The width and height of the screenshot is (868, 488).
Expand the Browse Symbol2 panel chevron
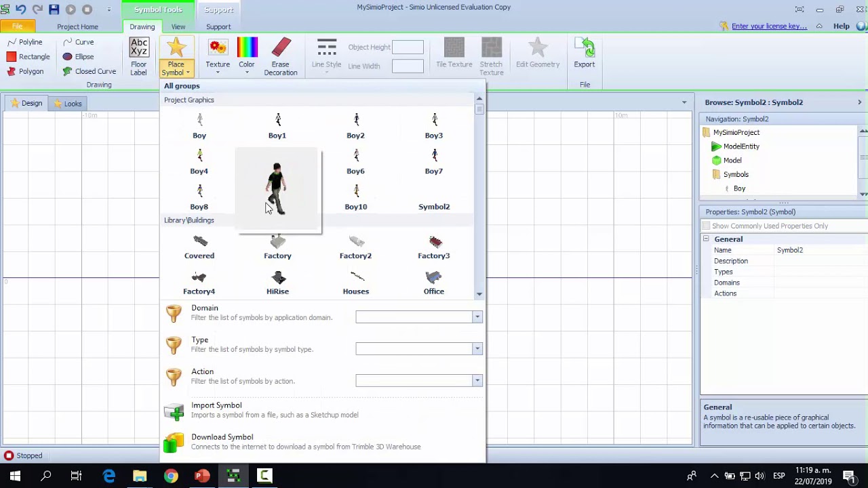click(859, 102)
